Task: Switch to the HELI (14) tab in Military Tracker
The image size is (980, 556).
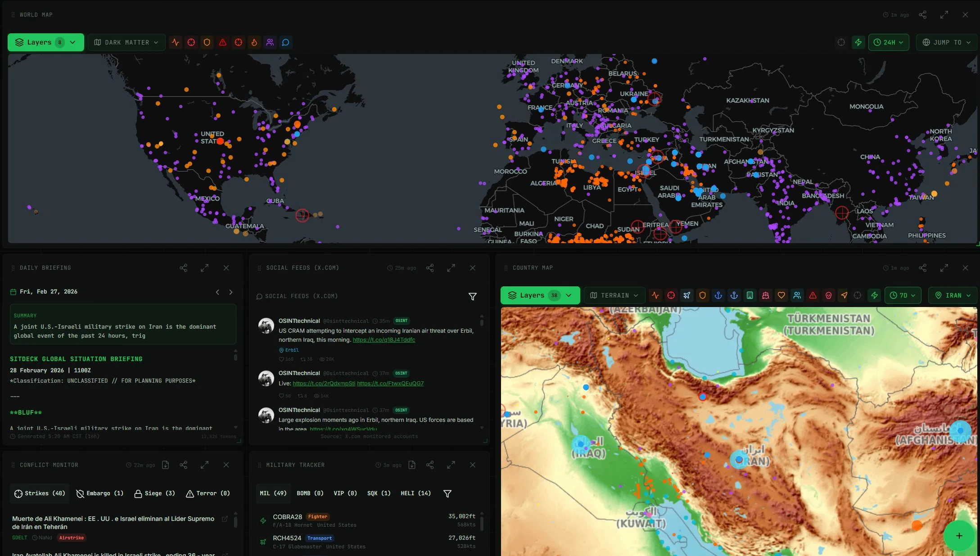Action: click(x=415, y=493)
